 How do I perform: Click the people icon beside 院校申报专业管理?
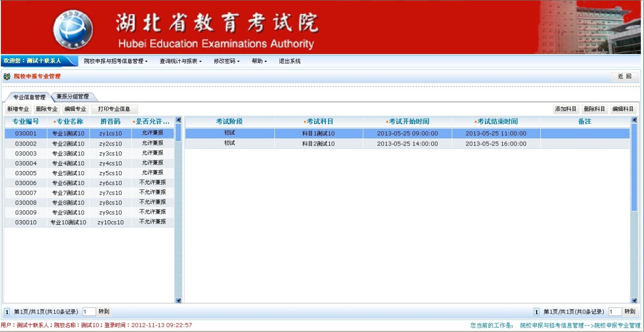pyautogui.click(x=7, y=77)
